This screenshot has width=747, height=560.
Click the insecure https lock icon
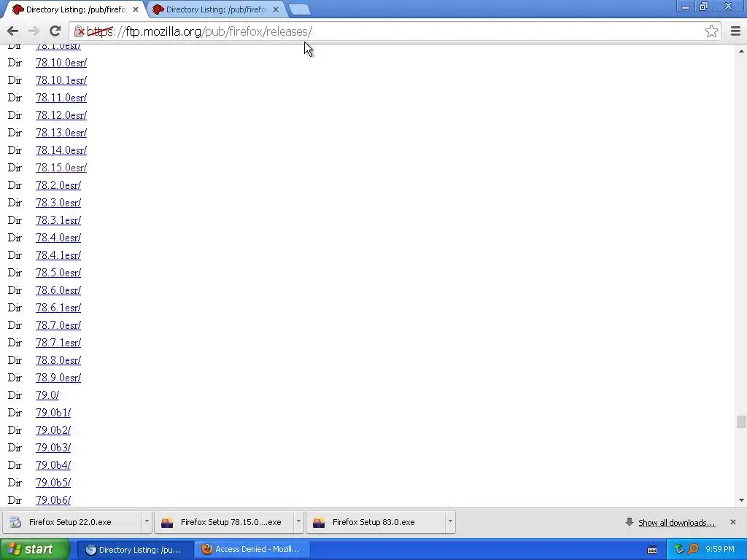pos(80,31)
